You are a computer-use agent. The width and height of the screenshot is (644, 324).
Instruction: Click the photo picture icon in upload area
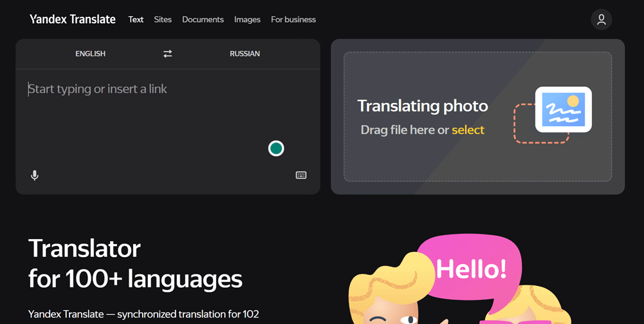pos(563,110)
